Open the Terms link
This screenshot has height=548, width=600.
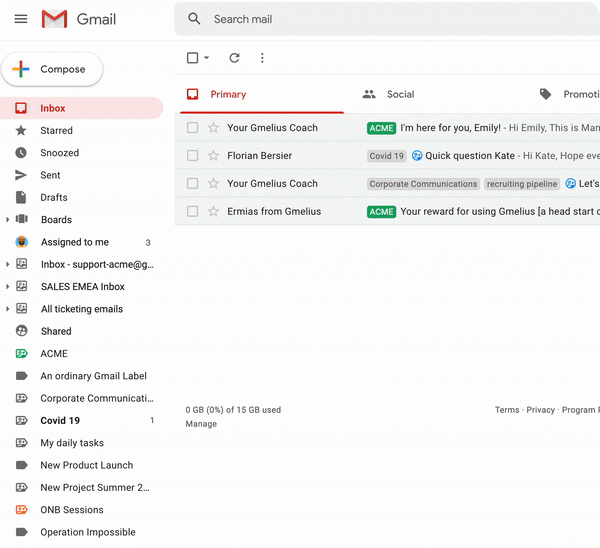[x=507, y=410]
